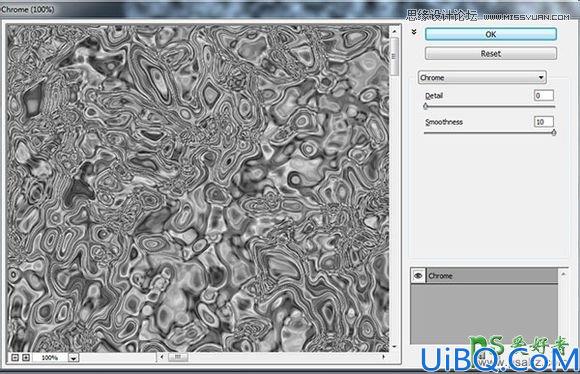Click the preview's vertical scrollbar thumb
Viewport: 580px width, 374px height.
(394, 56)
